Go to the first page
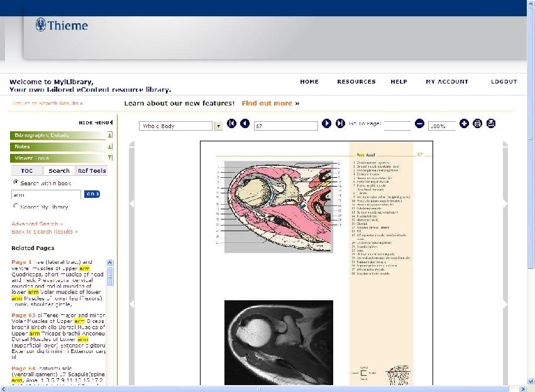 [232, 124]
